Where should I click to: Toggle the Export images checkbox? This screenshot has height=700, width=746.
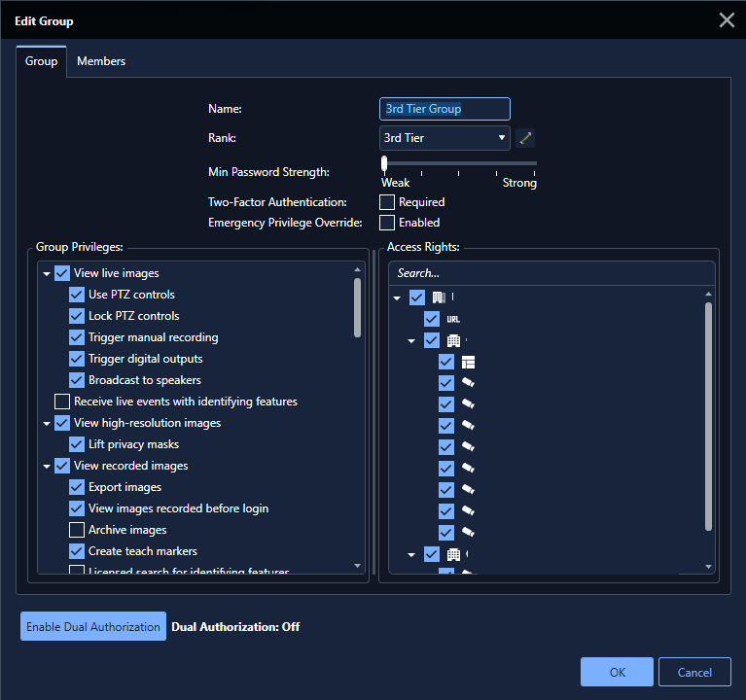pyautogui.click(x=77, y=487)
